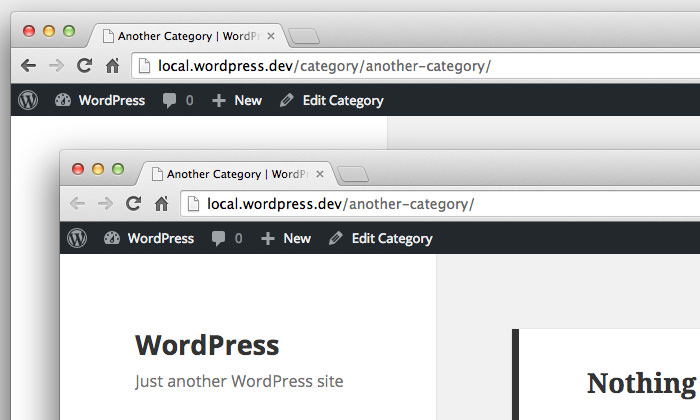
Task: Click the home icon in the rear browser window
Action: click(112, 66)
